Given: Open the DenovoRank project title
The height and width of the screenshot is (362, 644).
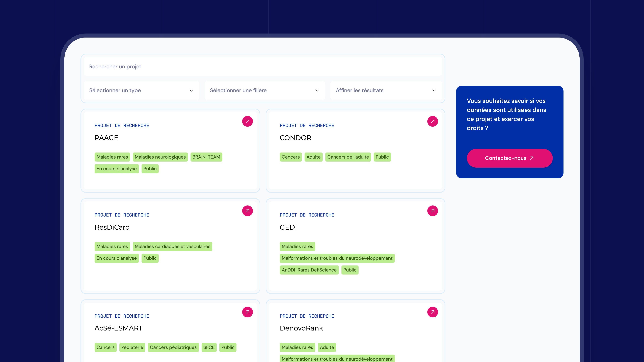Looking at the screenshot, I should pos(301,328).
